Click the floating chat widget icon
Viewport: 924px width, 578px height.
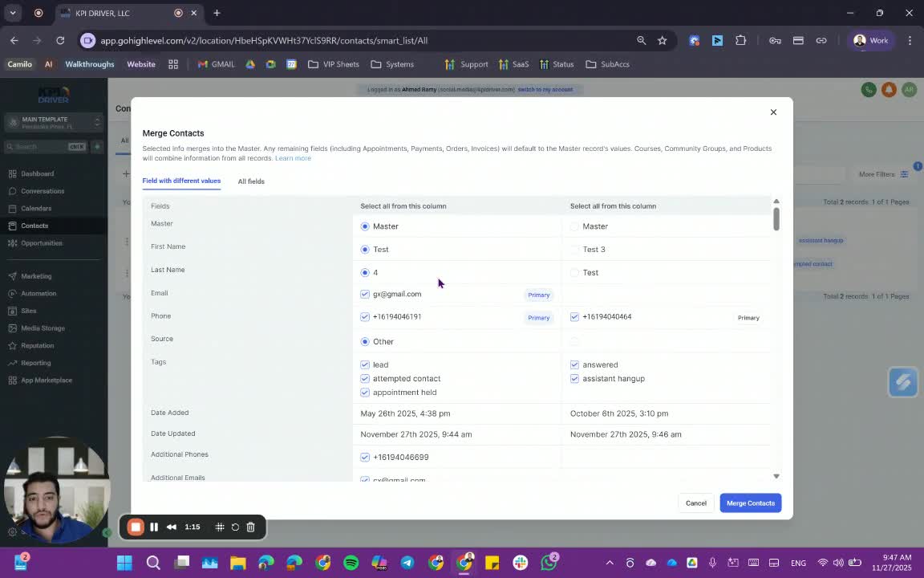pos(903,382)
